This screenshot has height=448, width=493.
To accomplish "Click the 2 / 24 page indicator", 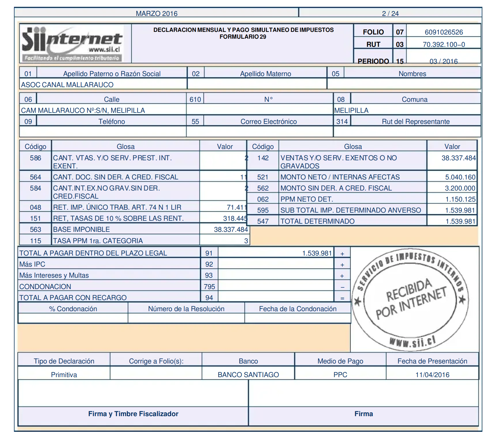I will pos(390,13).
